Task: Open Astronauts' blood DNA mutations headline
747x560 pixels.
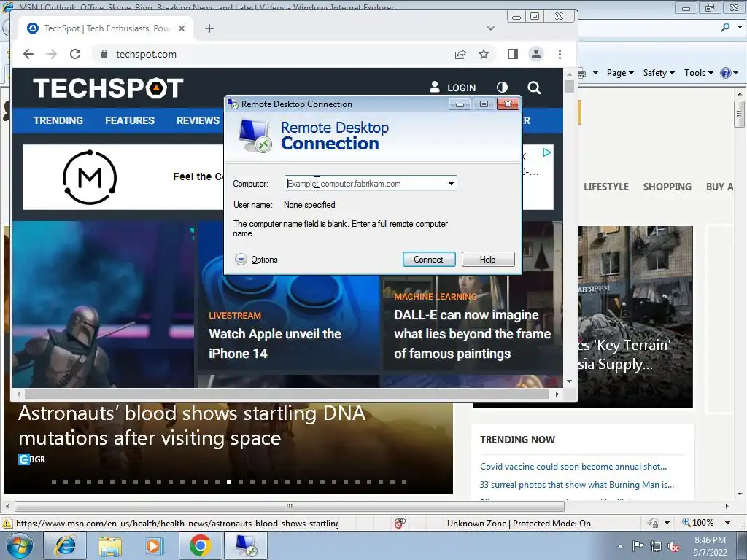Action: tap(192, 426)
